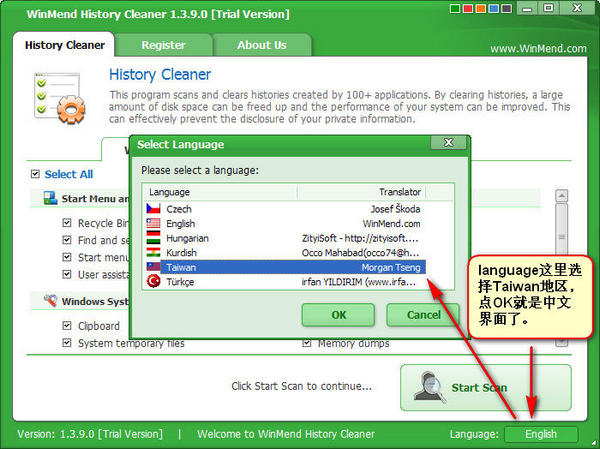Click the Windows System category icon
The height and width of the screenshot is (449, 600).
coord(50,300)
